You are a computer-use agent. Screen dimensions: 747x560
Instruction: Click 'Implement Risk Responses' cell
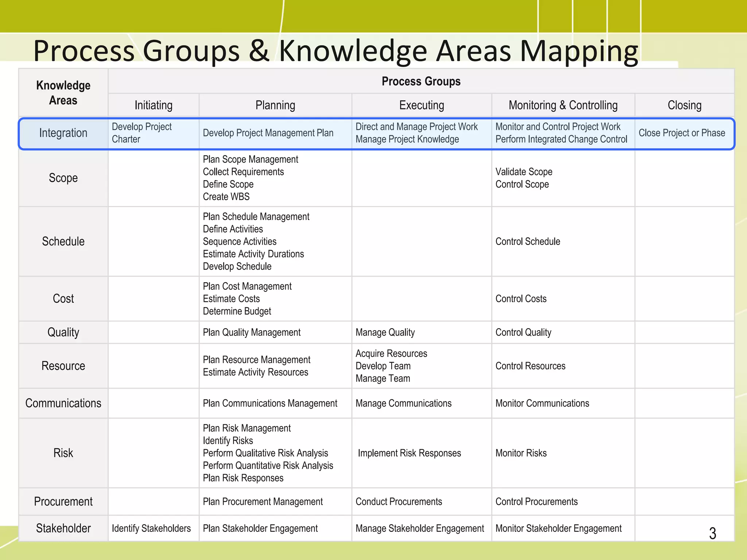pos(422,453)
